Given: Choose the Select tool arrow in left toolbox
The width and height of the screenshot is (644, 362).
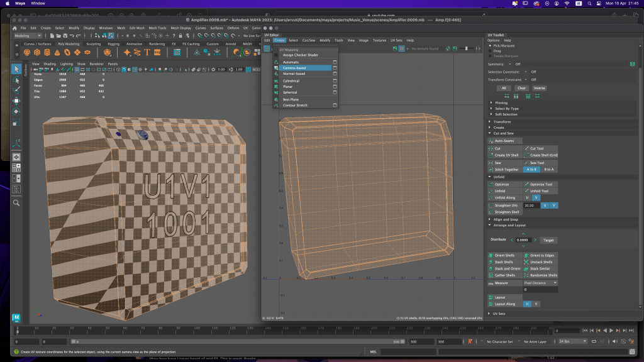Looking at the screenshot, I should [x=16, y=69].
